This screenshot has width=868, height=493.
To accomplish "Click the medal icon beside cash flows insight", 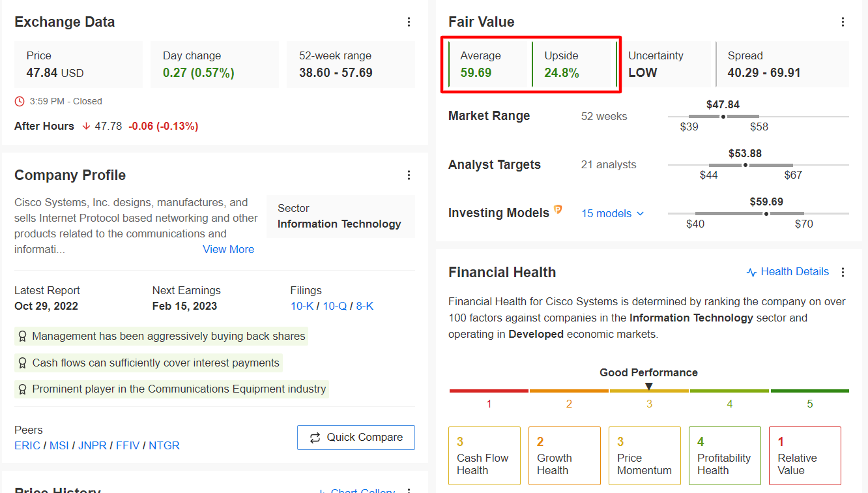I will pyautogui.click(x=23, y=363).
